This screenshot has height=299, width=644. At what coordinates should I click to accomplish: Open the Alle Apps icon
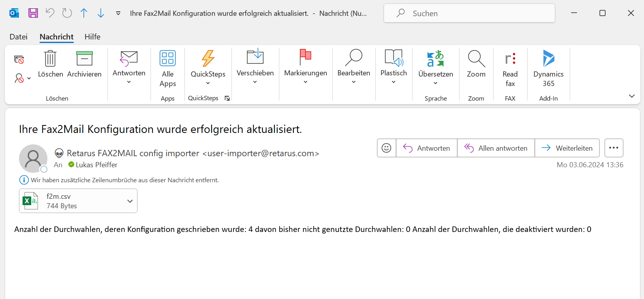tap(168, 59)
